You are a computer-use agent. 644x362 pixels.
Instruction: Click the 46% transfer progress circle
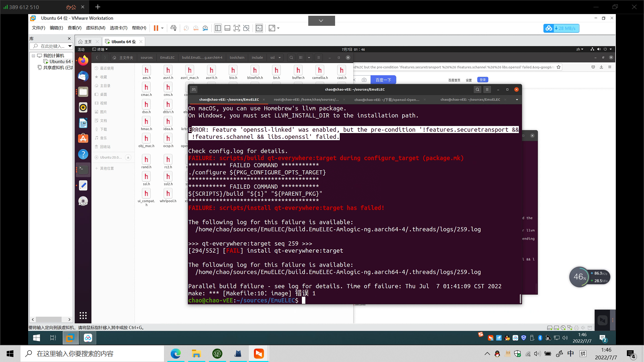tap(579, 277)
